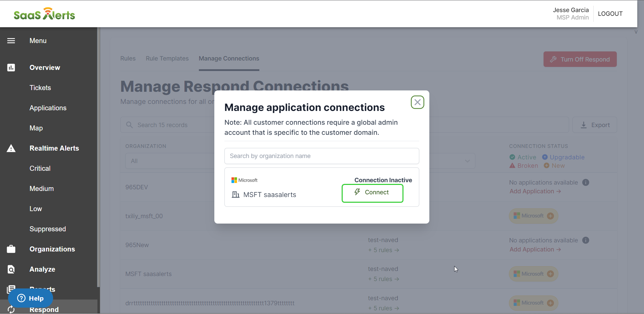Click the Organizations menu label
The image size is (644, 314).
click(x=52, y=249)
